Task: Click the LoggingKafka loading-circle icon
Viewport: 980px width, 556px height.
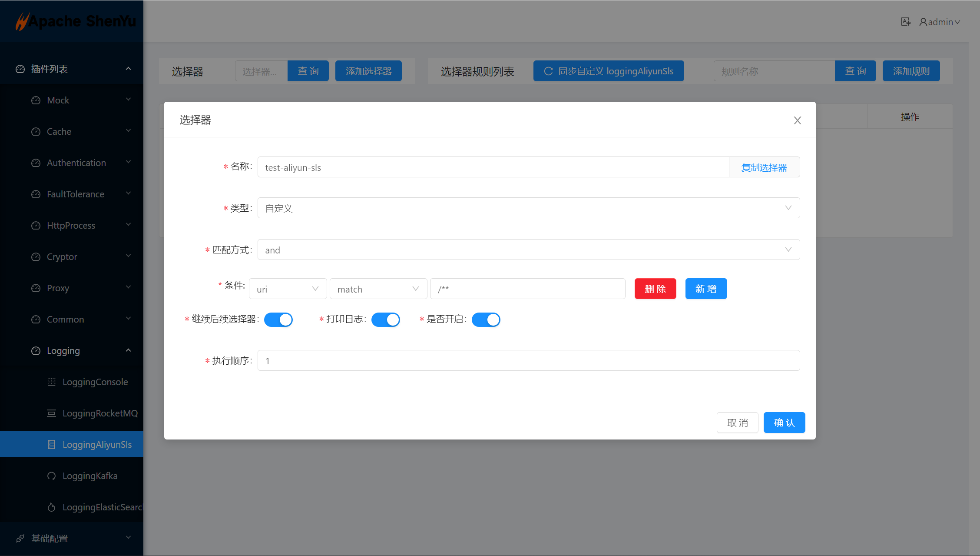Action: (51, 476)
